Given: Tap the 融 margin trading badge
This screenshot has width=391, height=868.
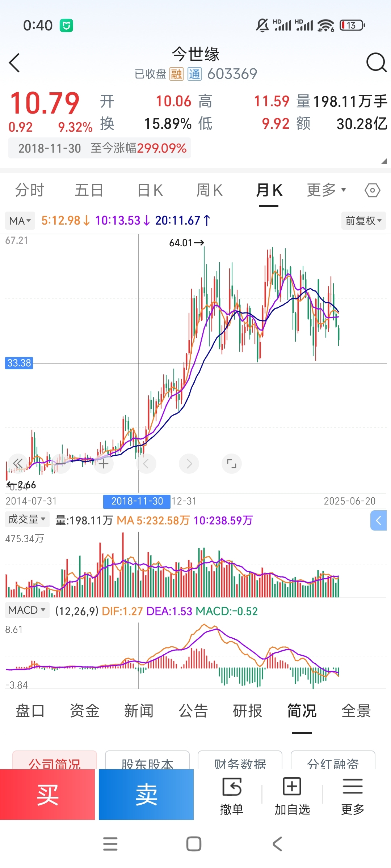Looking at the screenshot, I should tap(177, 74).
